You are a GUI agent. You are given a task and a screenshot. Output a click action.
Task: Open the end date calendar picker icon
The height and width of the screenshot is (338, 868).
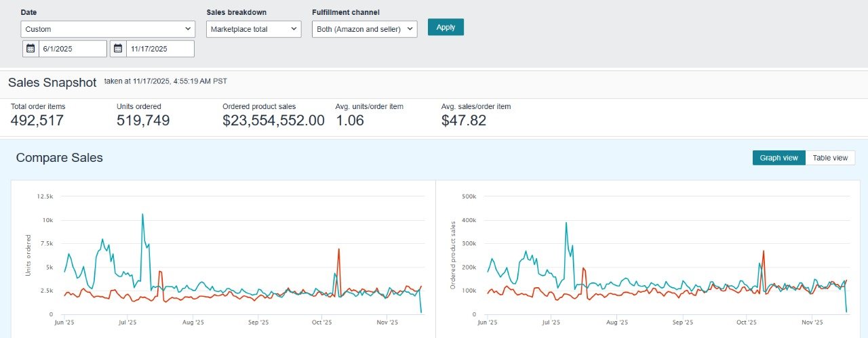[118, 49]
